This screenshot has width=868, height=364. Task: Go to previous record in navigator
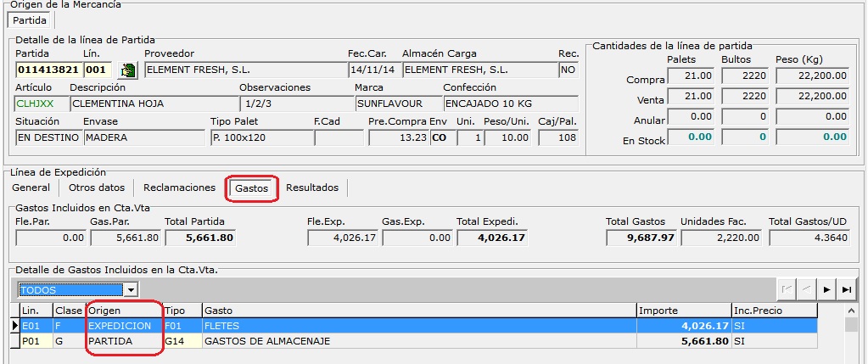(806, 289)
